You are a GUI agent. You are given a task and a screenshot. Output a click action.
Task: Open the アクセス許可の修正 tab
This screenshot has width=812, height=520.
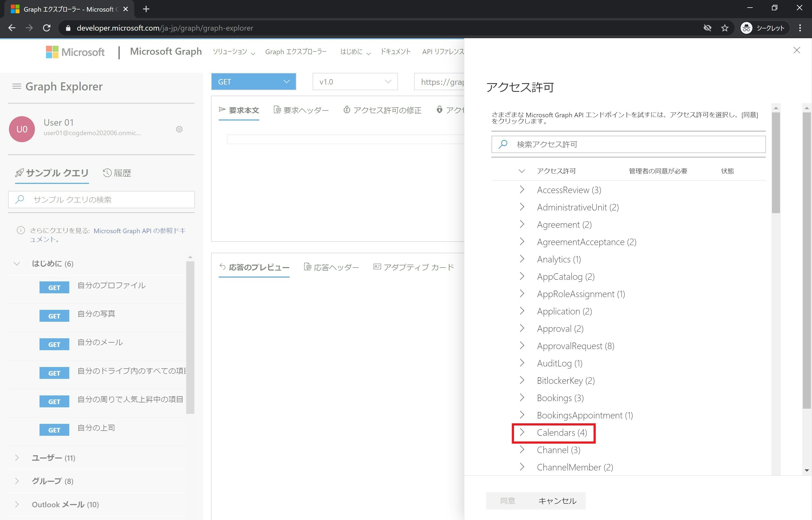(382, 110)
